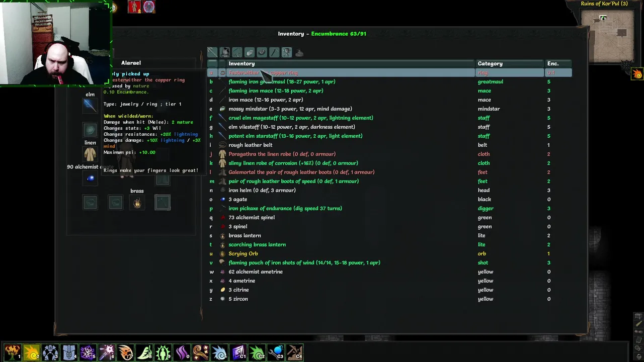Activate hotbar talent C3 wrench and bomb
Screen dimensions: 644x362
pyautogui.click(x=277, y=352)
